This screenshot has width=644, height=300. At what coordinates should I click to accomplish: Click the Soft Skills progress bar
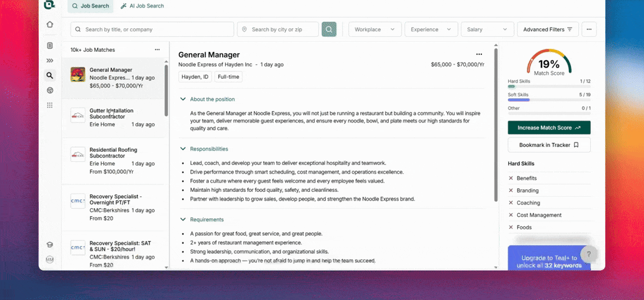click(549, 100)
